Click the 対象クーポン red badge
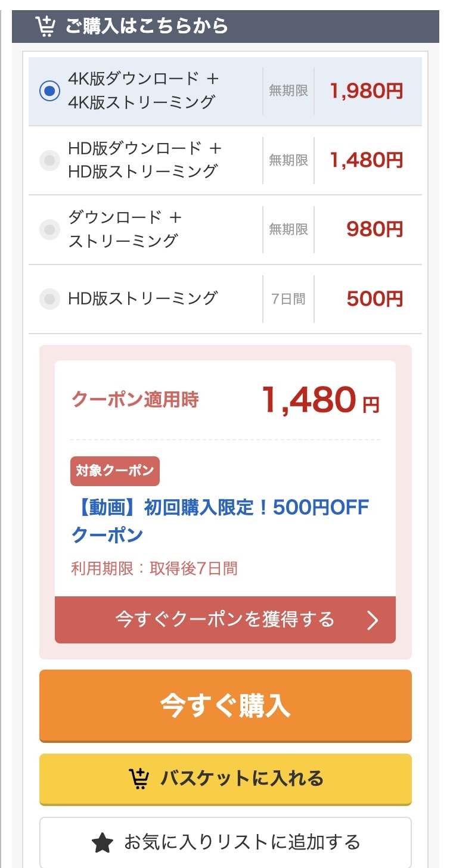This screenshot has height=868, width=450. tap(115, 471)
